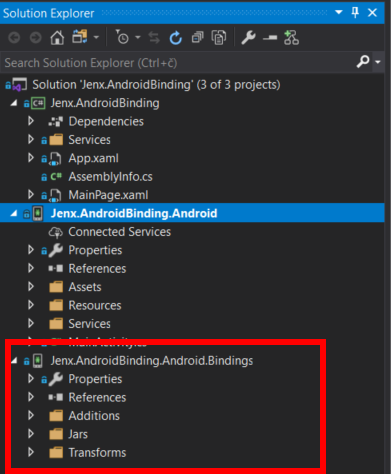
Task: Click the C# icon beside AssemblyInfo.cs
Action: pyautogui.click(x=56, y=176)
